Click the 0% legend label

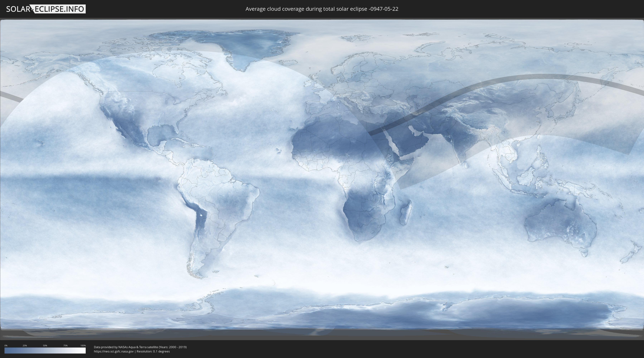click(6, 345)
